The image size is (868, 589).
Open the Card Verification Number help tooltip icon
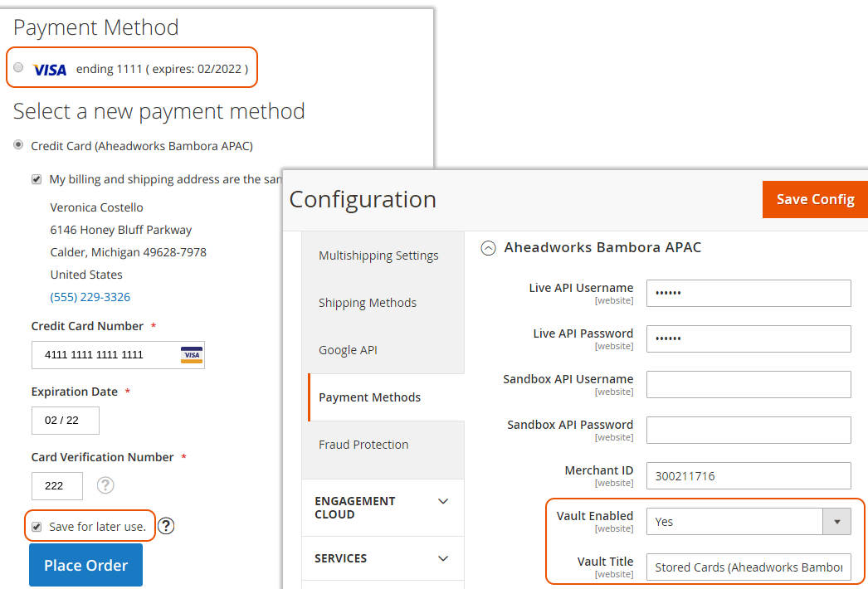tap(105, 485)
